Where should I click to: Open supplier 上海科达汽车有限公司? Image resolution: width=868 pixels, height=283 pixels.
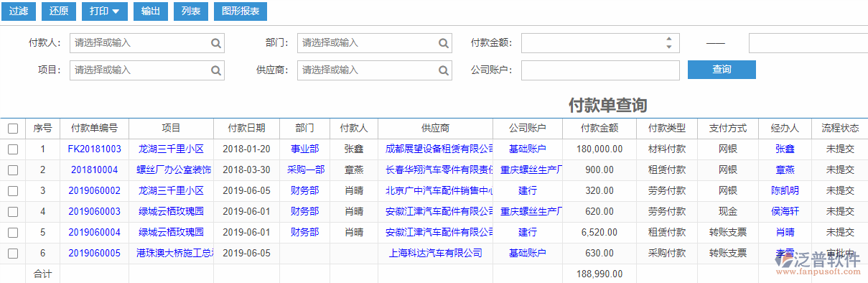pyautogui.click(x=435, y=254)
